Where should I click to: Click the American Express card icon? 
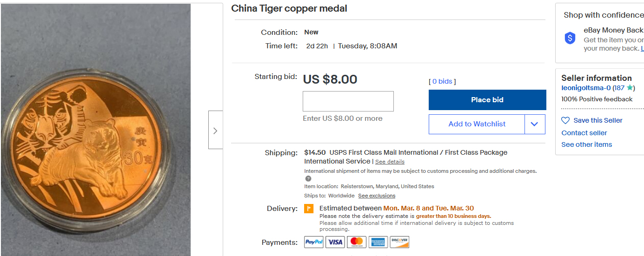(x=378, y=242)
